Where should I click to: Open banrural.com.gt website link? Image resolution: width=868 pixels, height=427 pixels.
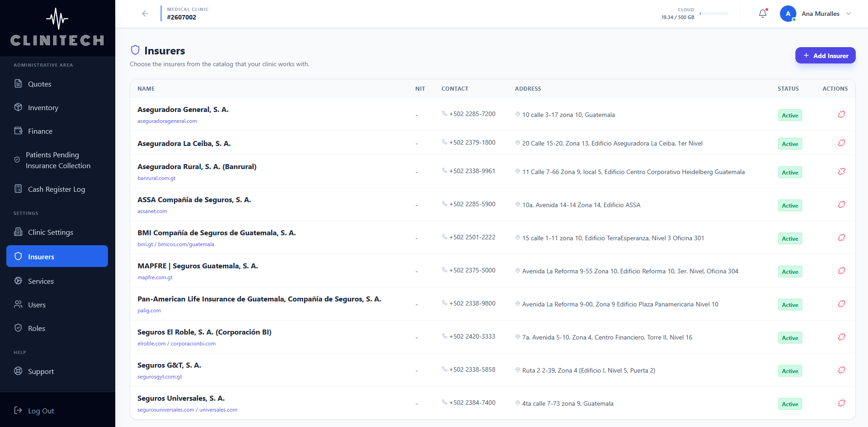coord(156,178)
